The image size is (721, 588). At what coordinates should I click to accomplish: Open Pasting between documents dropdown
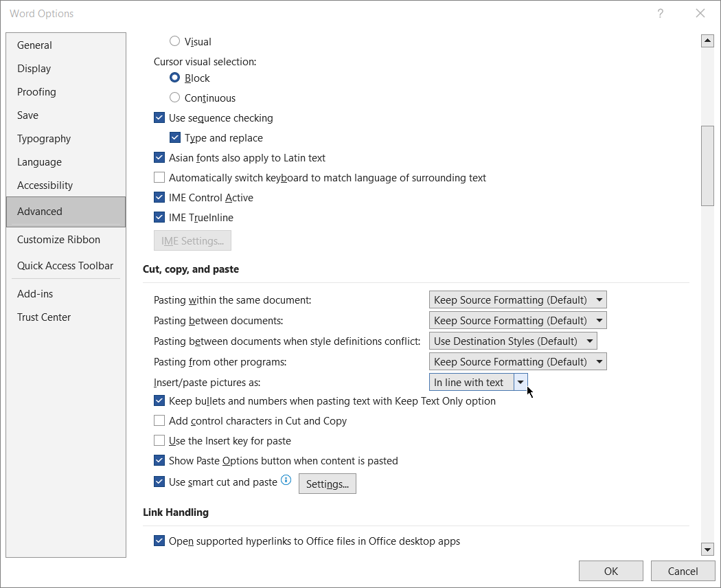coord(518,321)
